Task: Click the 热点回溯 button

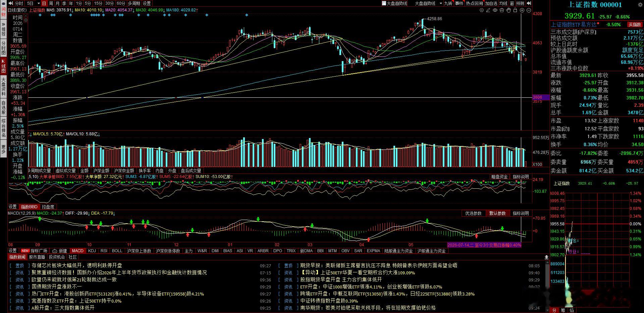Action: click(x=474, y=3)
